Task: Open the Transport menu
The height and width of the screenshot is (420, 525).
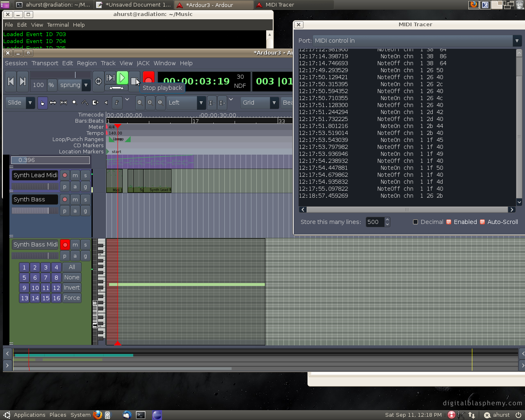Action: coord(45,63)
